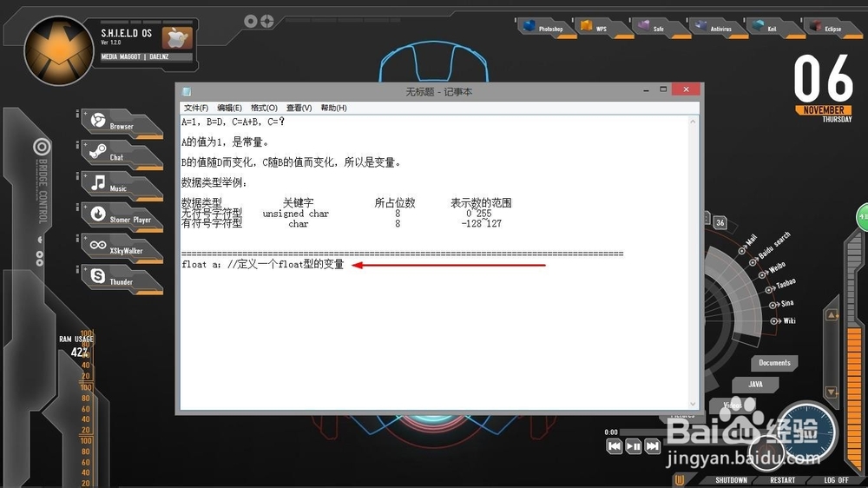Click the S.H.I.E.L.D eagle emblem
The width and height of the screenshot is (868, 488).
(59, 50)
